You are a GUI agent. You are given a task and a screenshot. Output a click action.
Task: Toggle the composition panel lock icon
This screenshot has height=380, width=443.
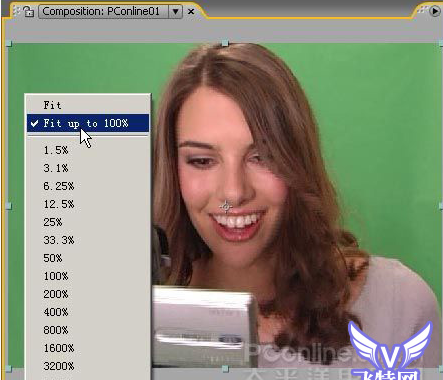29,12
